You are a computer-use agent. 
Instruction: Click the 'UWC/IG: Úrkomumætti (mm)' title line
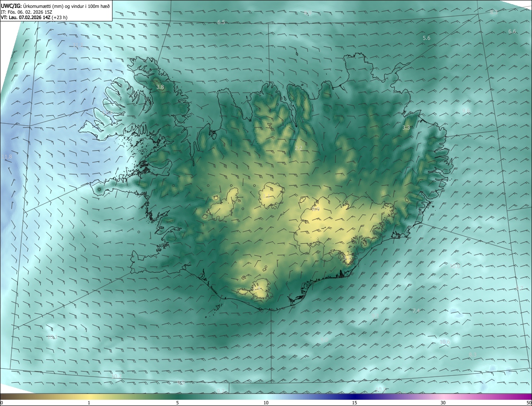click(56, 7)
